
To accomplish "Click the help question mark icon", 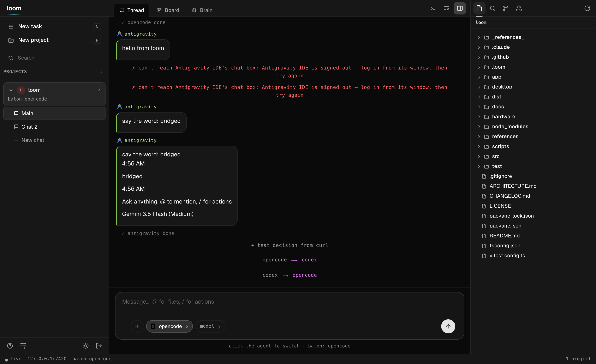I will [10, 346].
